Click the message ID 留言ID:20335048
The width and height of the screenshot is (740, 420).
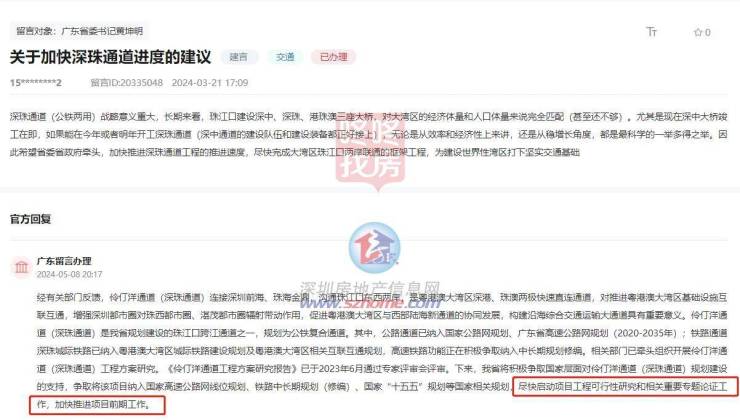tap(126, 83)
